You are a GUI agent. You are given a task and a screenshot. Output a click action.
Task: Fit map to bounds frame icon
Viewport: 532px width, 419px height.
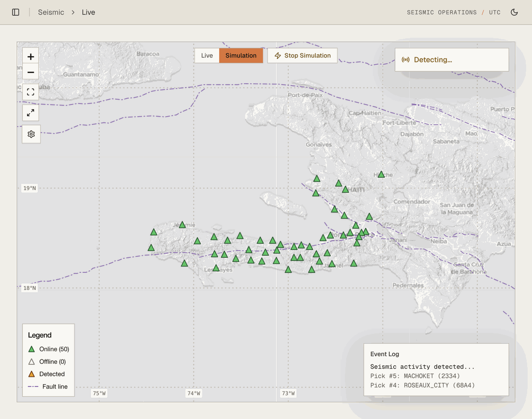[30, 92]
